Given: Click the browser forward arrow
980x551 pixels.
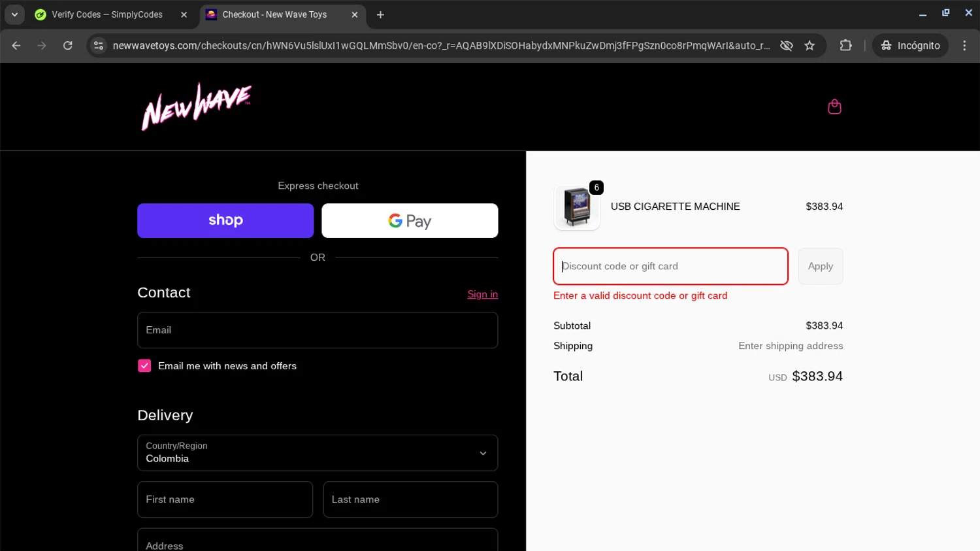Looking at the screenshot, I should [x=42, y=46].
